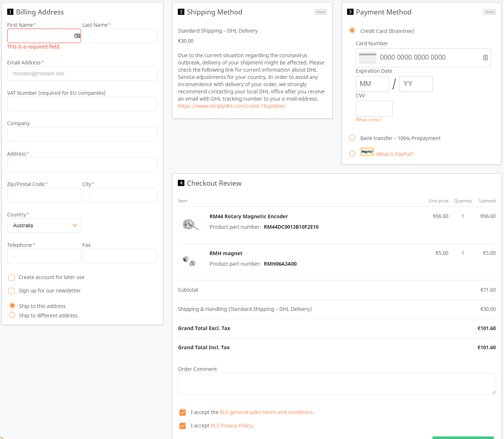This screenshot has width=504, height=439.
Task: Select Ship to different address option
Action: (12, 315)
